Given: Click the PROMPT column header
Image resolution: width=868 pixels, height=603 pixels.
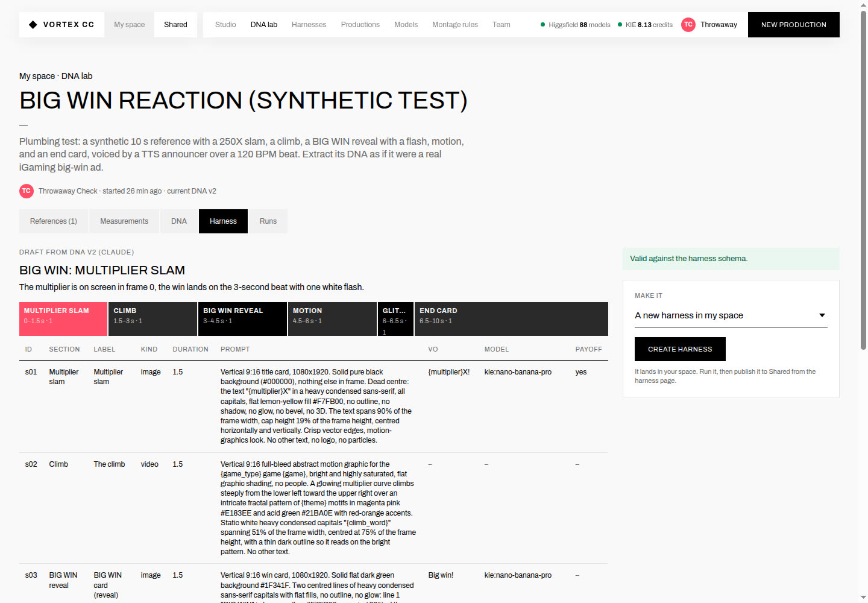Looking at the screenshot, I should [235, 349].
